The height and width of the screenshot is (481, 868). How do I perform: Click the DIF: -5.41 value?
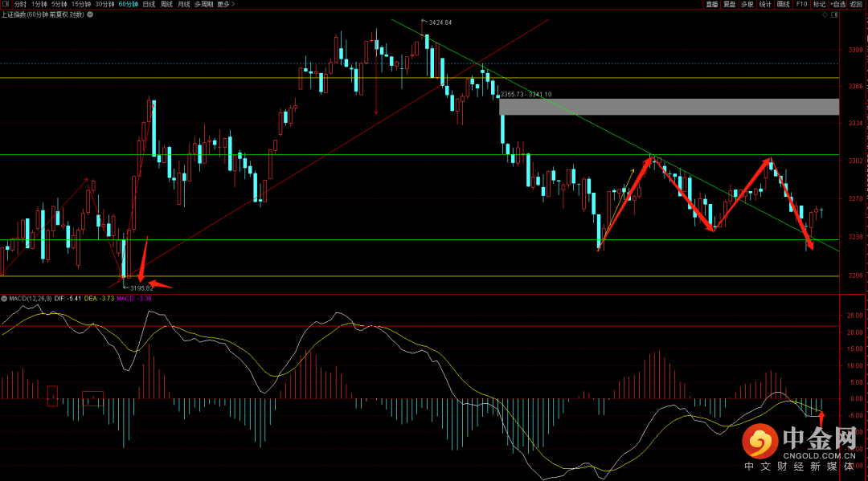tap(68, 299)
